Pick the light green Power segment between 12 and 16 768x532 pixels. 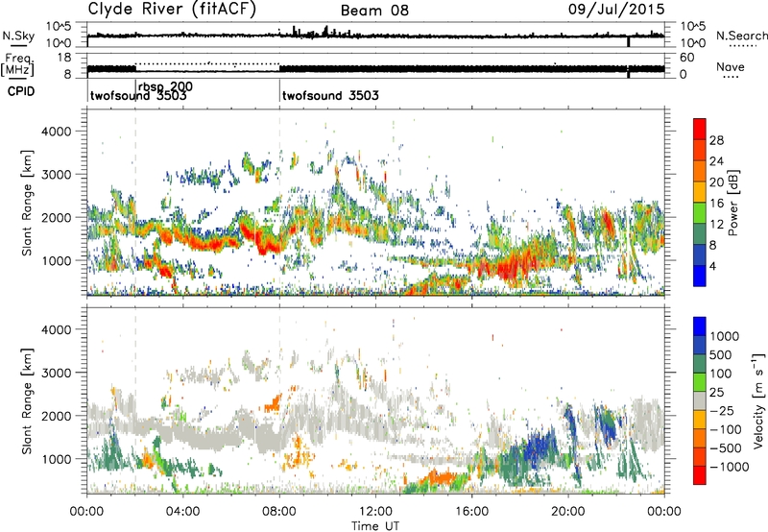[x=700, y=213]
